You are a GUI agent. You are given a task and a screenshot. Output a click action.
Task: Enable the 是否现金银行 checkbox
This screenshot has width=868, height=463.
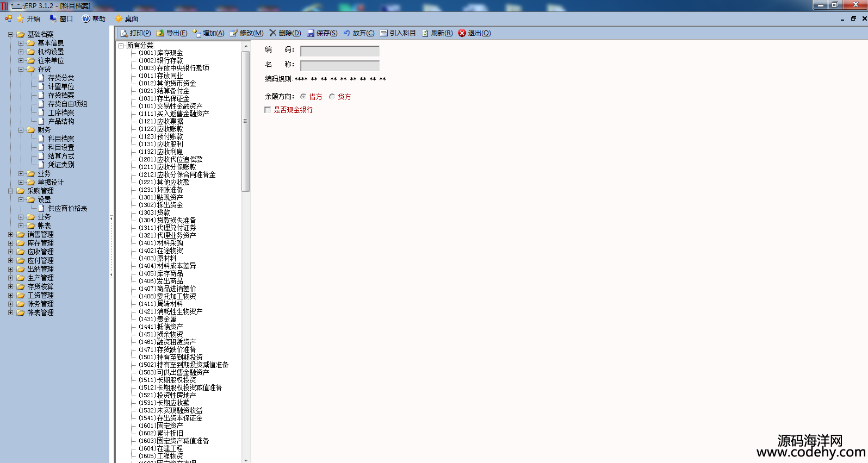[268, 110]
